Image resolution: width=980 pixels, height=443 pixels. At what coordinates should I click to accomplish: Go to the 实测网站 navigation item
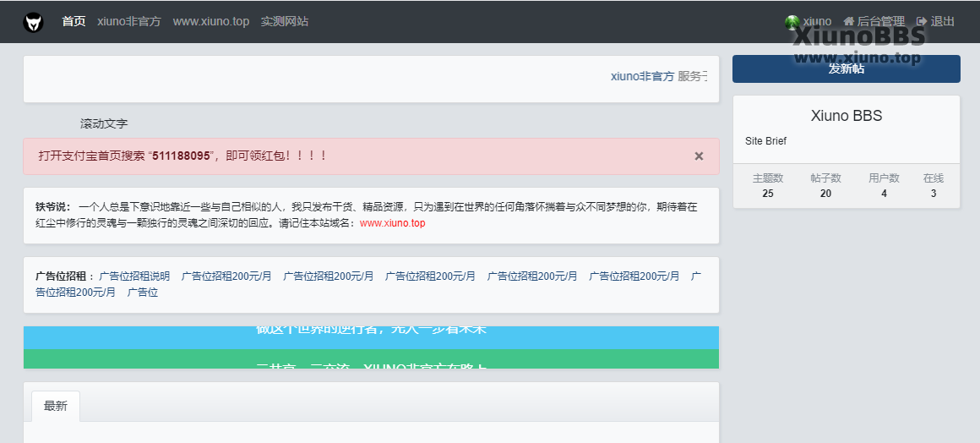(285, 21)
